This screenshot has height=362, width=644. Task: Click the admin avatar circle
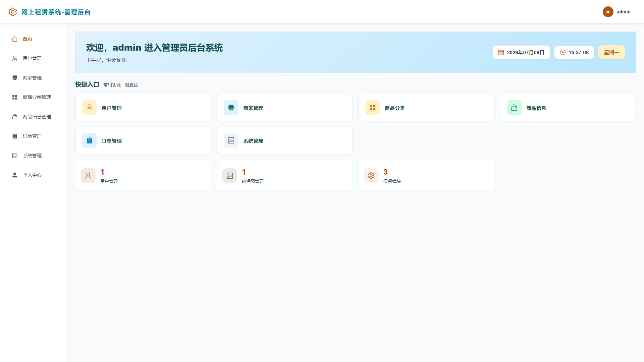click(608, 12)
